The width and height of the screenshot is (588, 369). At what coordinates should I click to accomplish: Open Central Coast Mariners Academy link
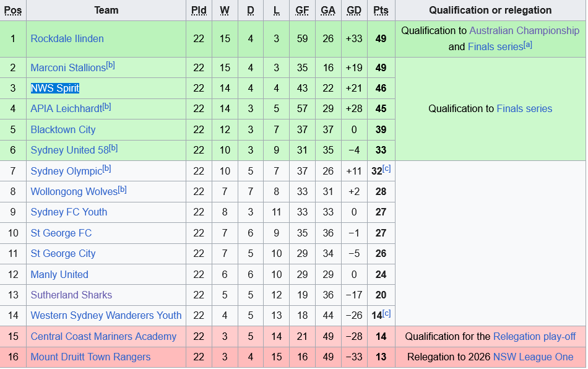pyautogui.click(x=103, y=336)
